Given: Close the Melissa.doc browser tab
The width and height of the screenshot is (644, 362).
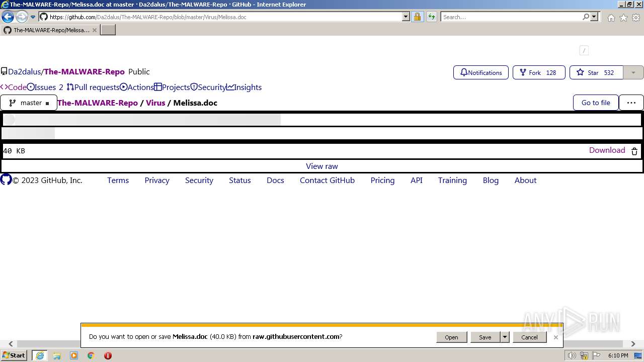Looking at the screenshot, I should pyautogui.click(x=94, y=30).
